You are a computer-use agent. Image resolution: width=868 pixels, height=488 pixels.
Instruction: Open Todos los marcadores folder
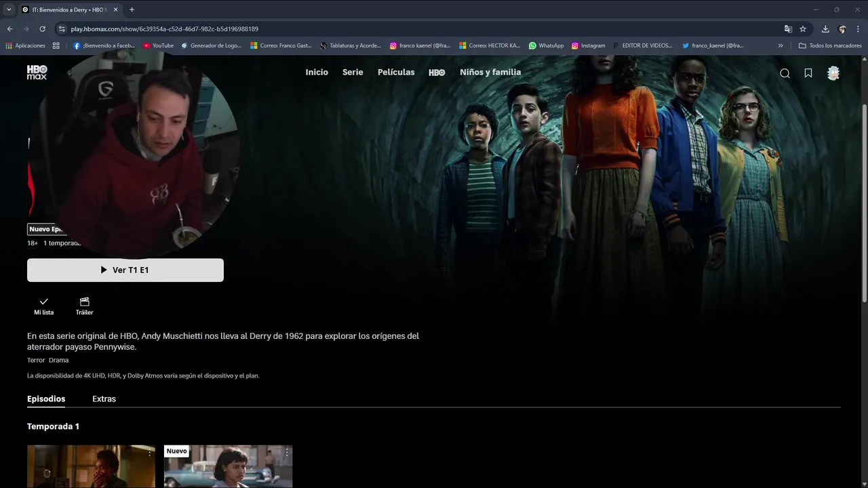pos(830,45)
